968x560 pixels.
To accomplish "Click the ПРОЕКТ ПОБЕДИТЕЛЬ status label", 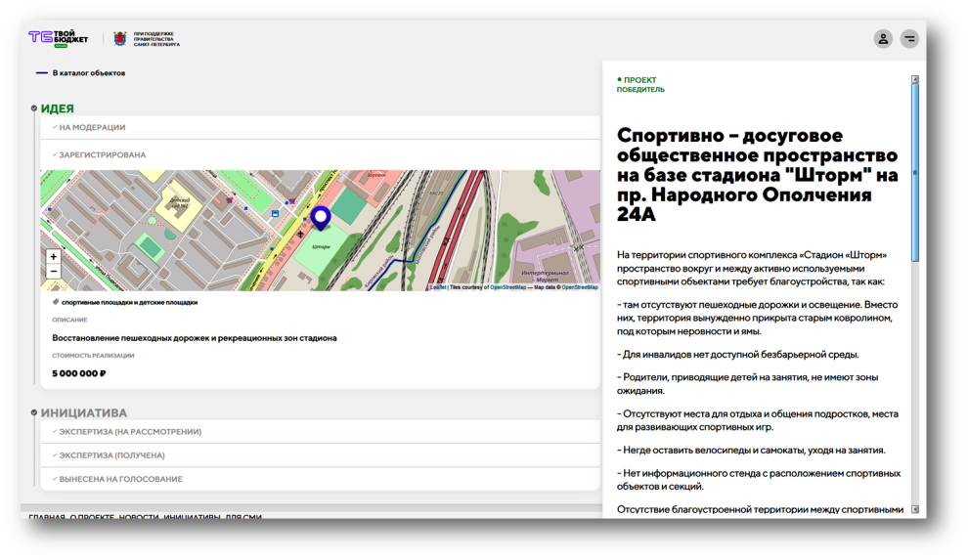I will (640, 84).
